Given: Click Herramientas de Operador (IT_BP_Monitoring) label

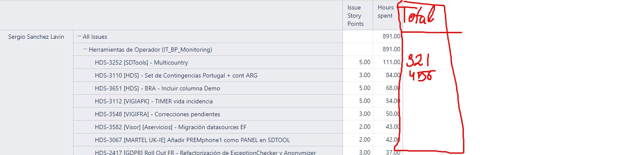Looking at the screenshot, I should (x=150, y=50).
